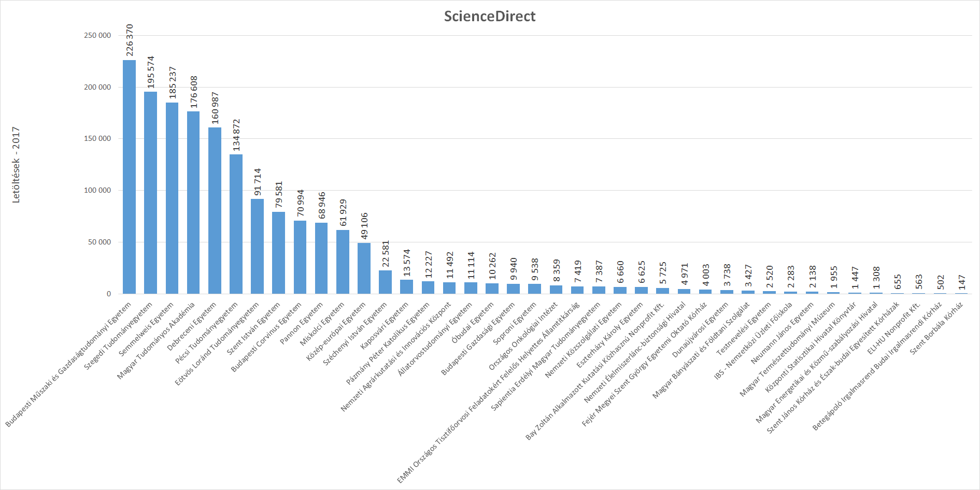The height and width of the screenshot is (490, 980).
Task: Click the Budapesti Corvinus Egyetem label
Action: 266,337
